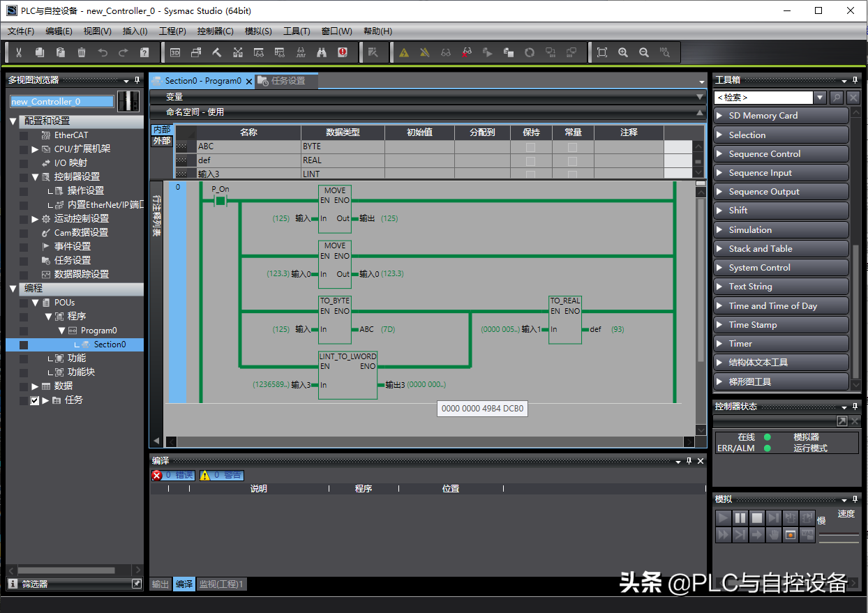Screen dimensions: 868x613
Task: Click the orange-dot record icon in simulation panel
Action: (x=791, y=535)
